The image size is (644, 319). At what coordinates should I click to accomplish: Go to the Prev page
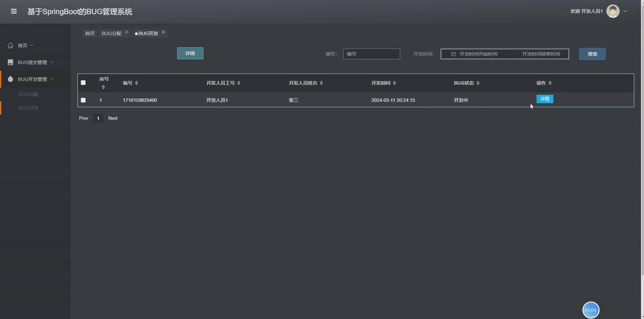[x=84, y=118]
